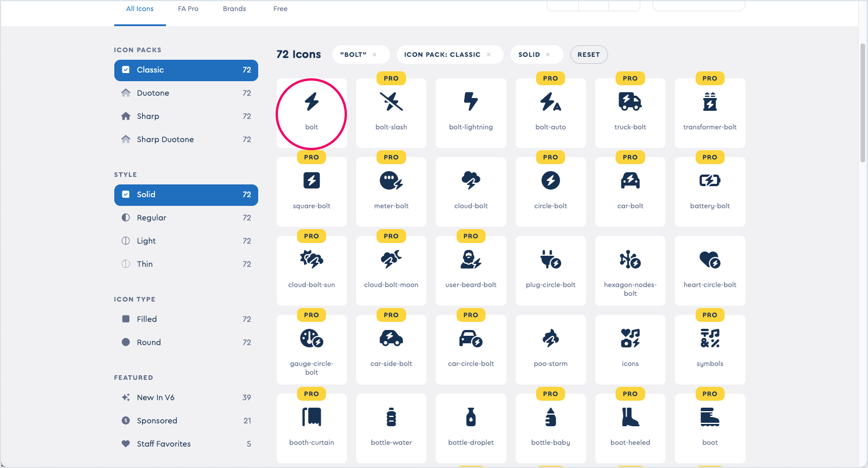Remove the Solid filter chip
The width and height of the screenshot is (868, 468).
(548, 55)
